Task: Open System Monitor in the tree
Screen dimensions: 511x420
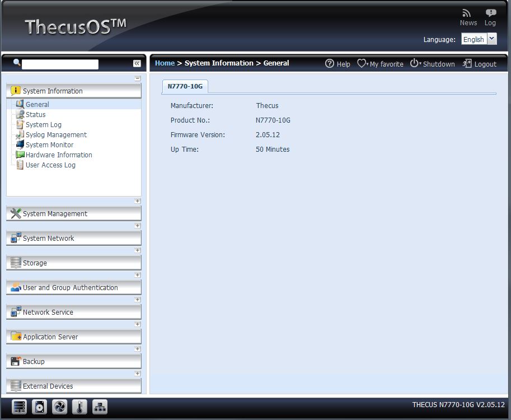Action: tap(49, 145)
